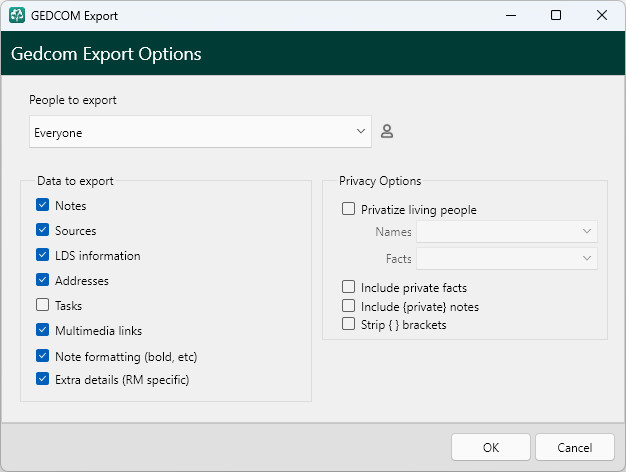The image size is (626, 472).
Task: Minimize the GEDCOM Export window
Action: click(x=511, y=15)
